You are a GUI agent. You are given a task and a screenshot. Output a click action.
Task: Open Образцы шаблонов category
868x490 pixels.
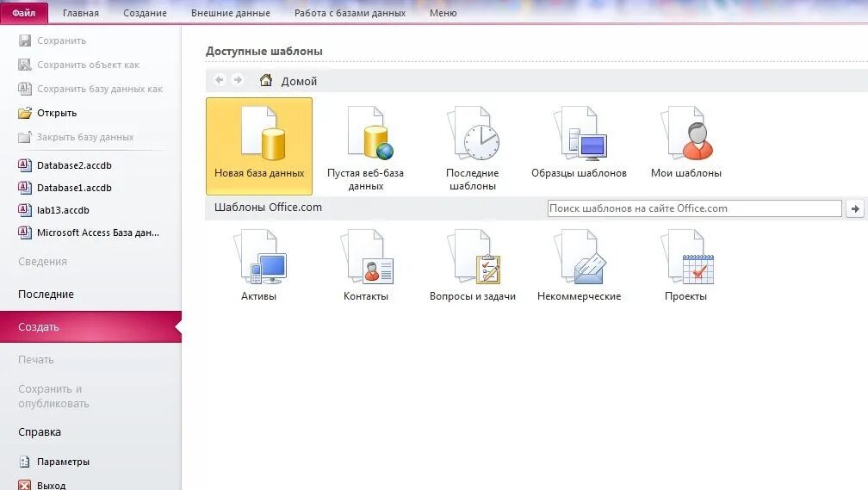coord(579,142)
